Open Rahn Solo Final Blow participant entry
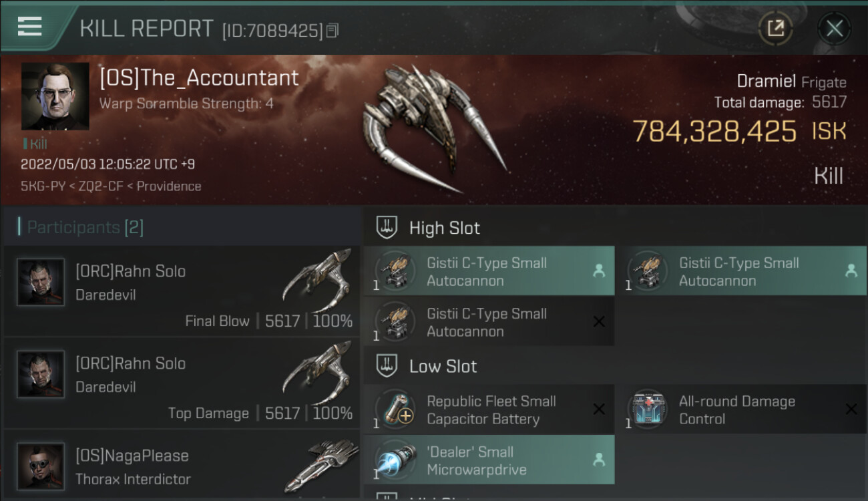The width and height of the screenshot is (868, 501). click(x=182, y=291)
